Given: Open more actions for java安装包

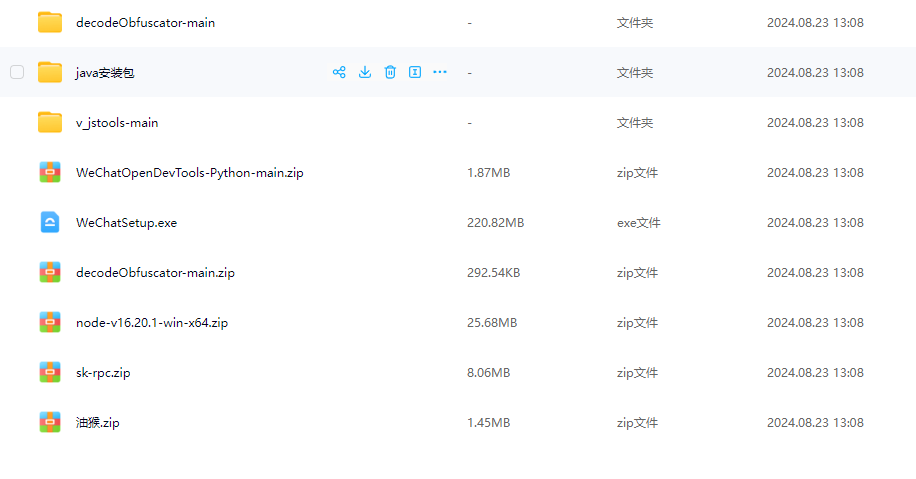Looking at the screenshot, I should tap(440, 72).
